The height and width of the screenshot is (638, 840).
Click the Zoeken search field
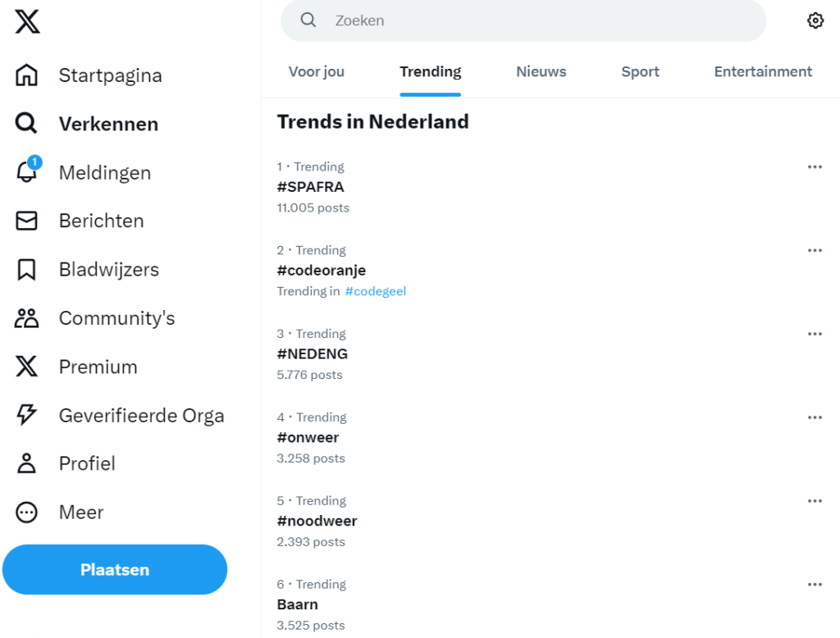tap(523, 21)
